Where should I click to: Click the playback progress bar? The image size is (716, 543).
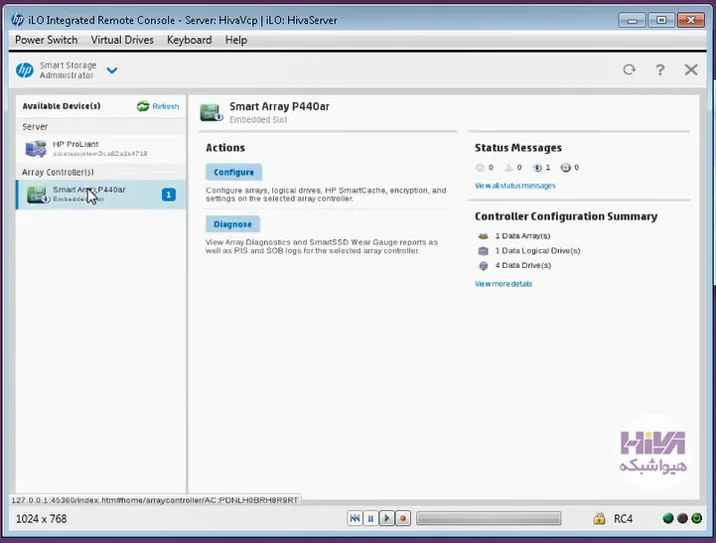coord(489,518)
